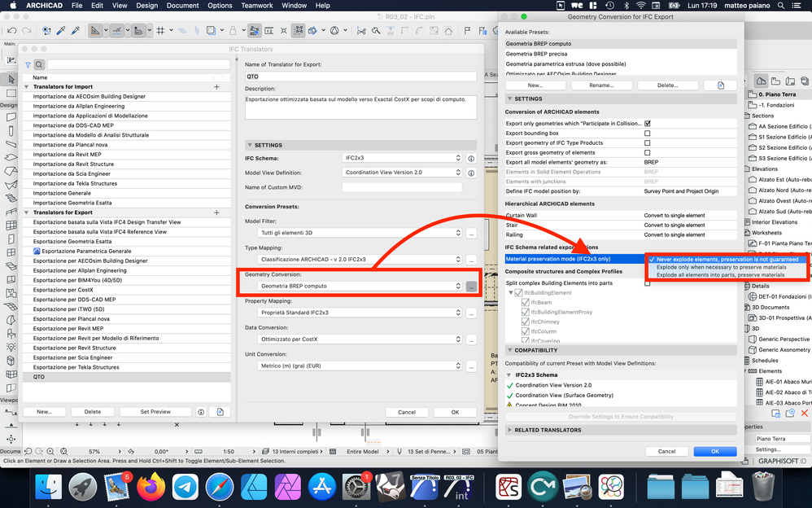Toggle 'Participate in Collision' geometry checkbox
This screenshot has width=812, height=508.
coord(648,124)
